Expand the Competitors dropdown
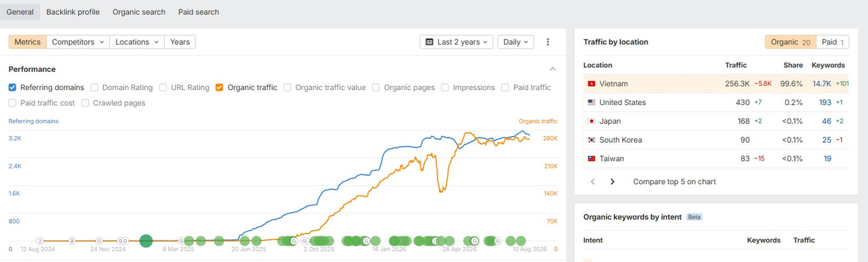This screenshot has height=262, width=868. tap(78, 42)
